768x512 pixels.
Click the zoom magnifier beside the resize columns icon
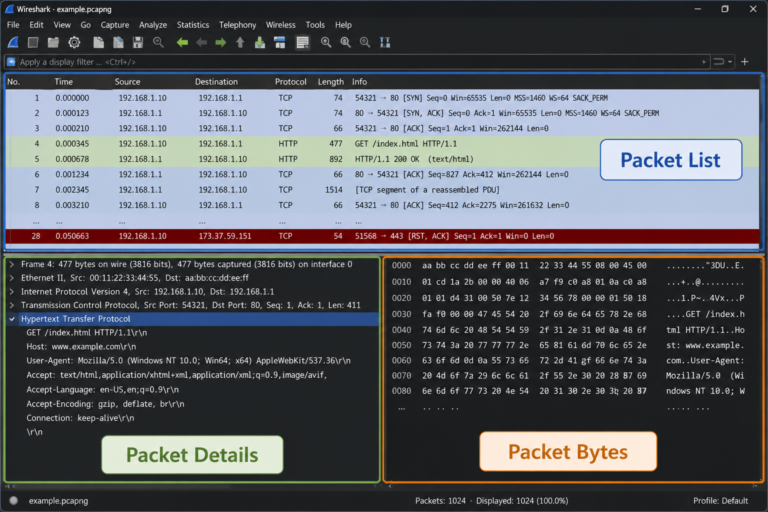[365, 43]
